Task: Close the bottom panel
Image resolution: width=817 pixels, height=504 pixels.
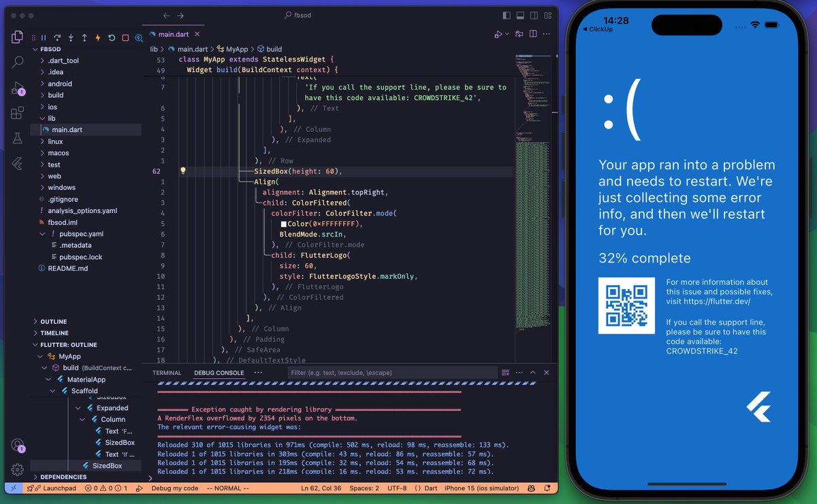Action: [547, 373]
